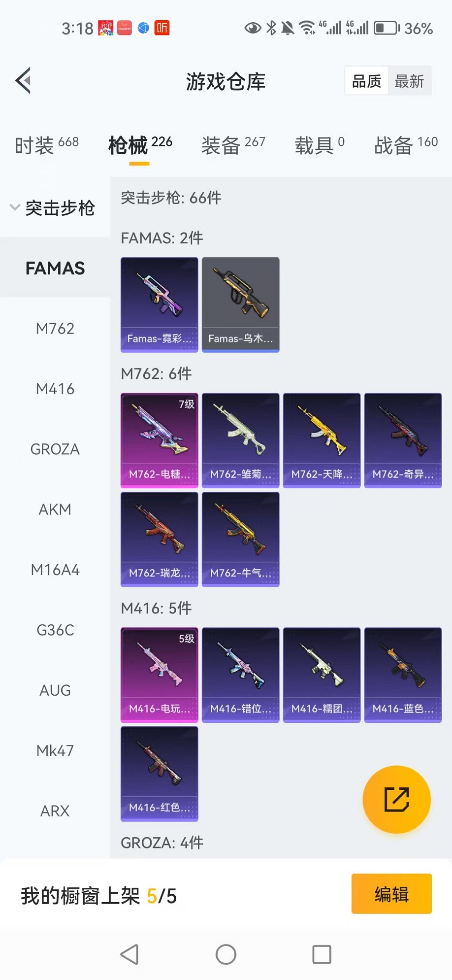The image size is (452, 980).
Task: Open the 7级 M762-电糖 skin
Action: tap(160, 440)
